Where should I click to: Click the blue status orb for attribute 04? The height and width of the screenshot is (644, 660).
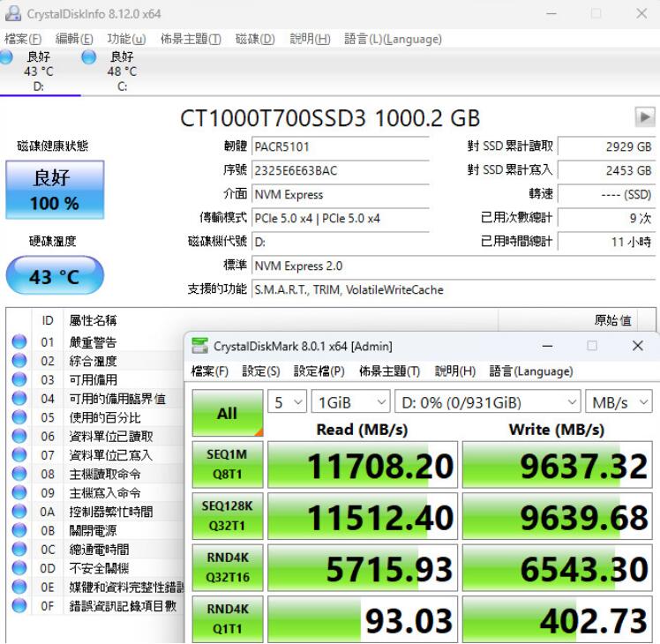[x=19, y=398]
